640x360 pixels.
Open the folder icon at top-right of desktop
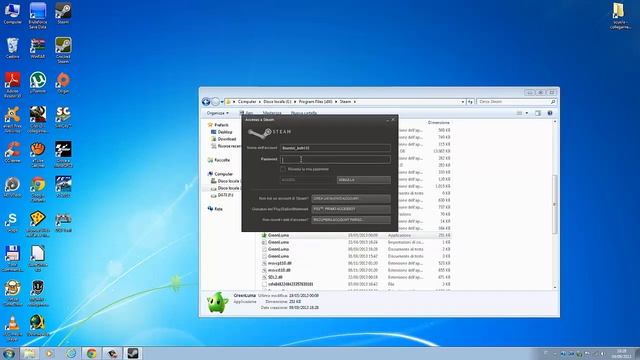(x=620, y=16)
